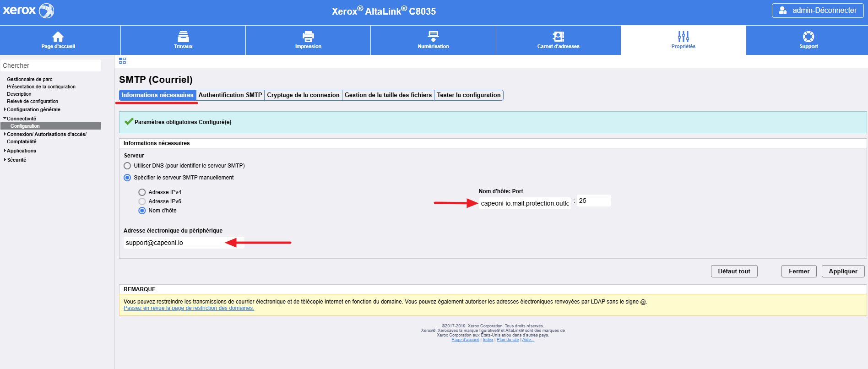
Task: Click the Xerox logo icon
Action: click(x=28, y=11)
